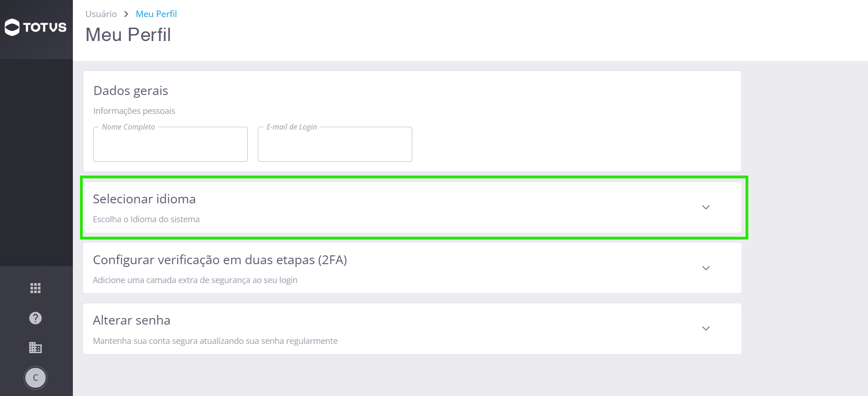This screenshot has width=868, height=396.
Task: Click the Usuário breadcrumb
Action: click(101, 14)
